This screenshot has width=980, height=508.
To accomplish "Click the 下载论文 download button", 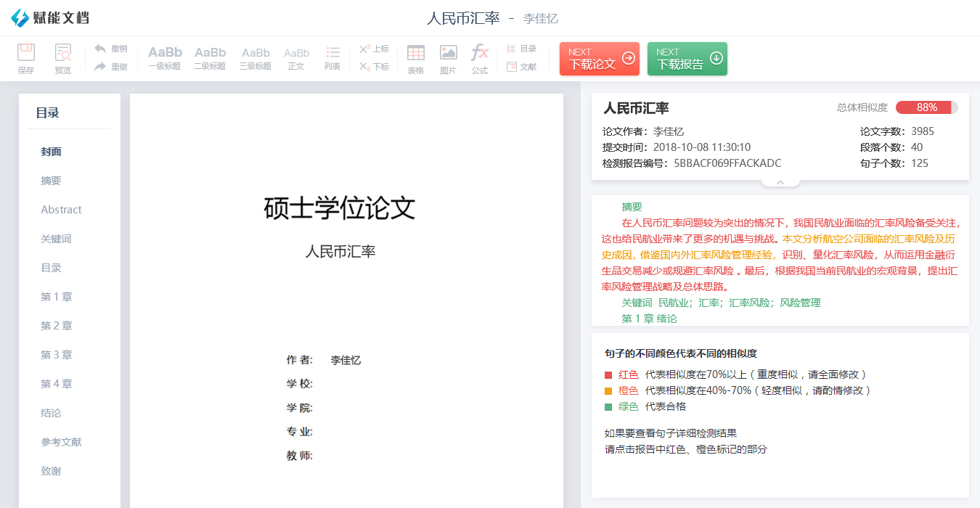I will (x=599, y=59).
